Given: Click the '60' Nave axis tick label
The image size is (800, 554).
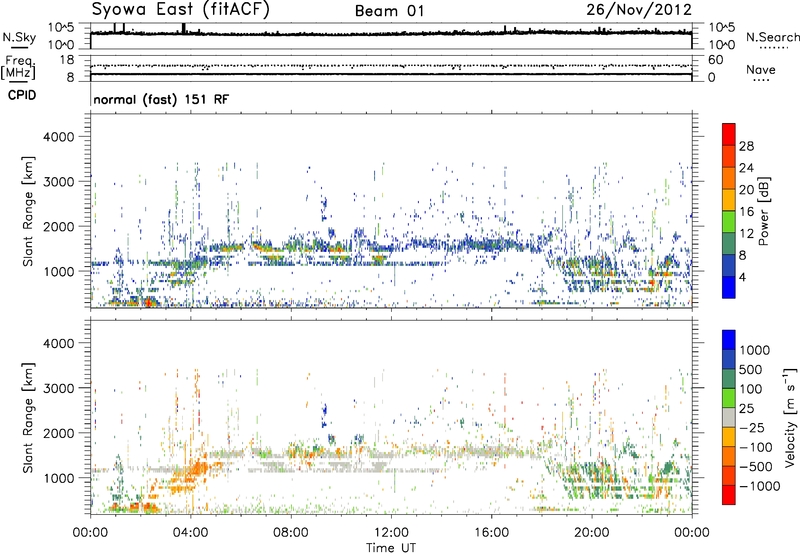Looking at the screenshot, I should (x=715, y=60).
